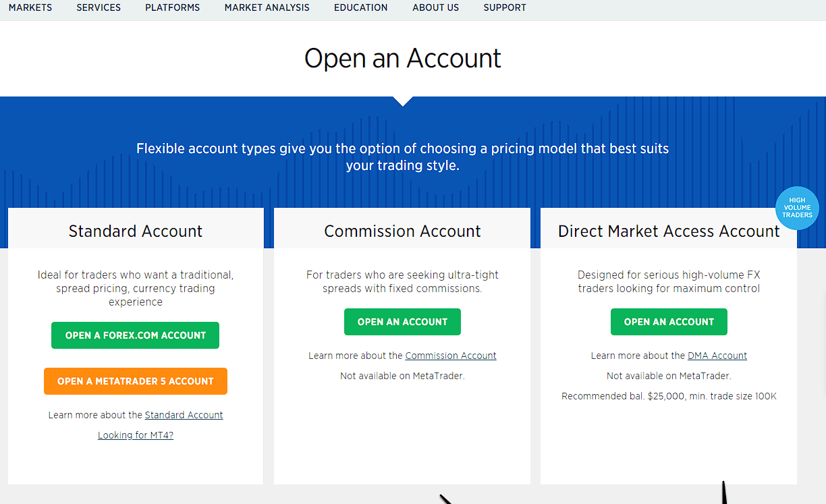The image size is (826, 504).
Task: Open the EDUCATION menu
Action: (x=361, y=7)
